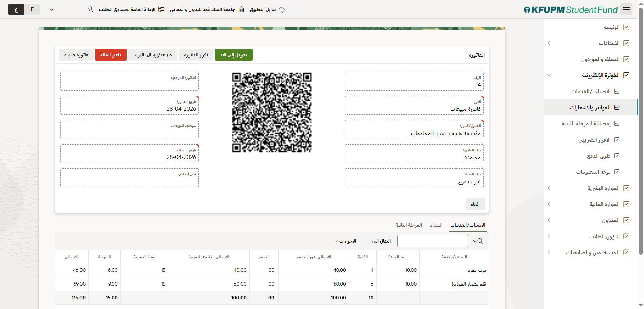Viewport: 644px width, 309px height.
Task: Switch to the الأصناف/الخدمات tab
Action: coord(468,225)
